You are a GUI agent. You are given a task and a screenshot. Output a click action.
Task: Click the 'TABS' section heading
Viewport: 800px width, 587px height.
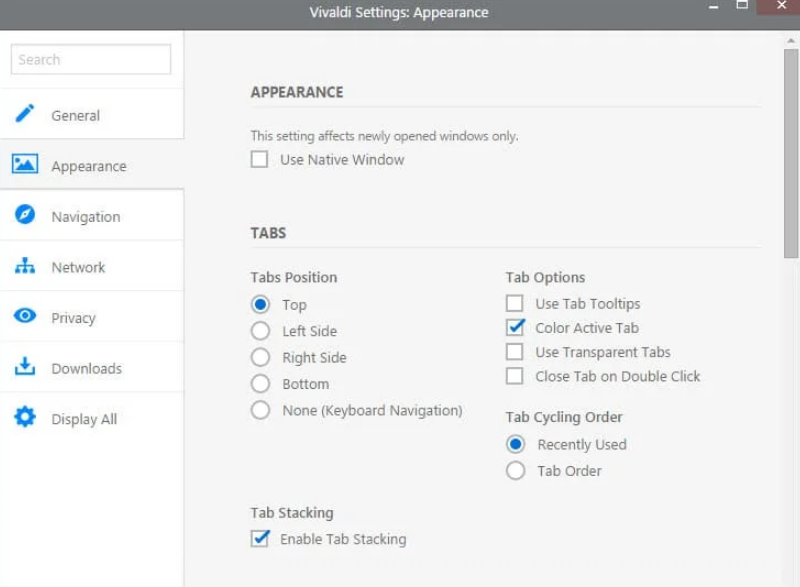coord(268,233)
